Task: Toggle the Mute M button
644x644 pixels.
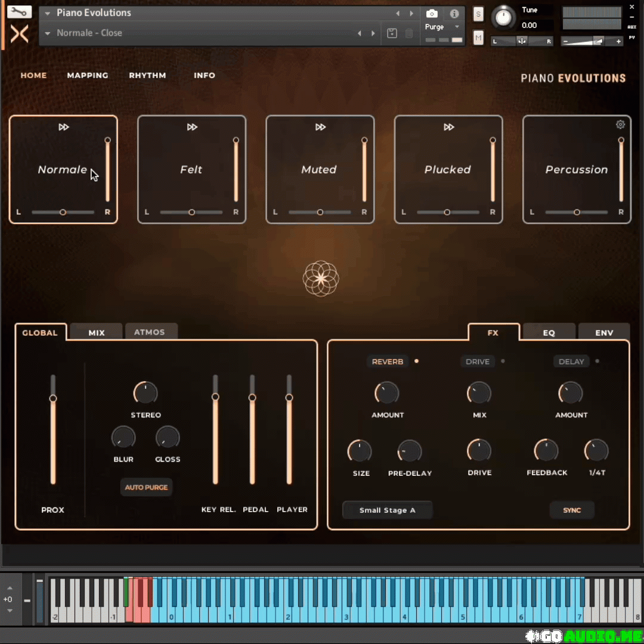Action: point(478,38)
